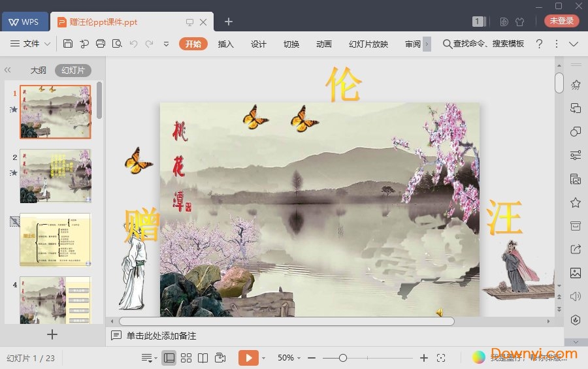Switch thumbnail pane to 幻灯片 view
588x369 pixels.
73,70
